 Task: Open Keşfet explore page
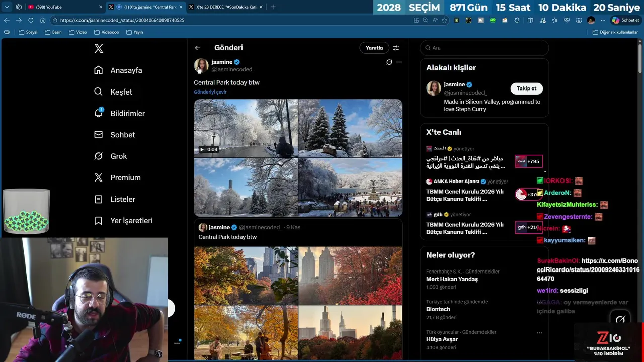pyautogui.click(x=113, y=92)
